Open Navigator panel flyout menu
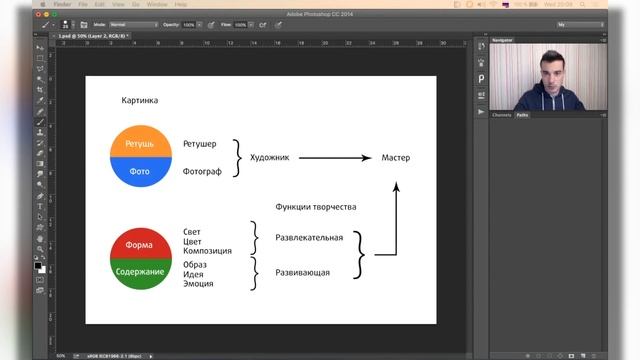The image size is (640, 360). pyautogui.click(x=603, y=40)
